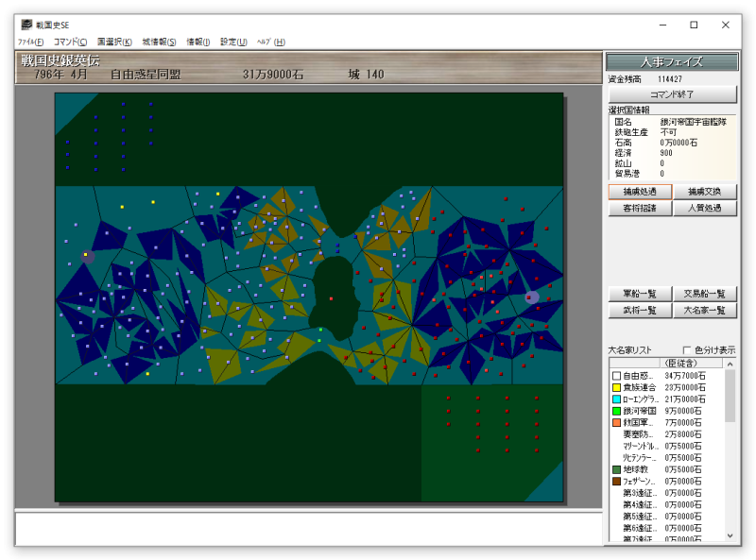
Task: Click the 資金残高 value 114427
Action: (x=670, y=79)
